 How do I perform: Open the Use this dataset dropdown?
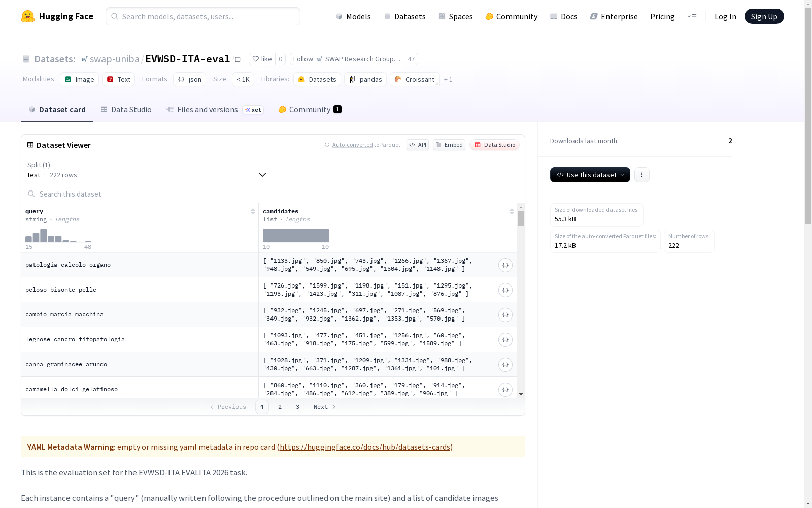click(x=590, y=175)
